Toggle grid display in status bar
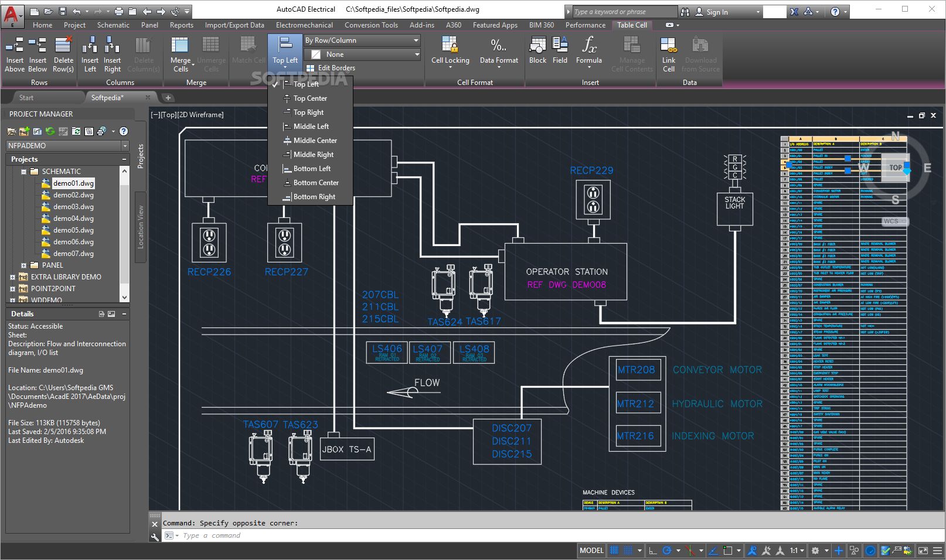 click(614, 551)
